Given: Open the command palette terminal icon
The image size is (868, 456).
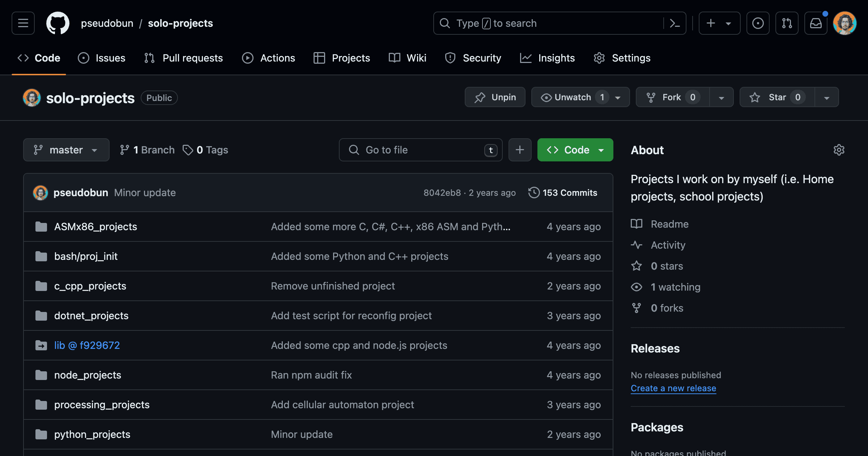Looking at the screenshot, I should click(x=674, y=23).
